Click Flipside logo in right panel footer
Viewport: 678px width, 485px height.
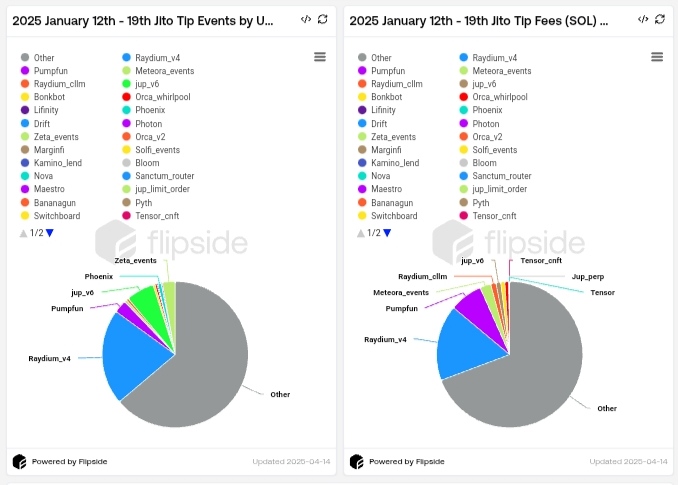pyautogui.click(x=356, y=461)
